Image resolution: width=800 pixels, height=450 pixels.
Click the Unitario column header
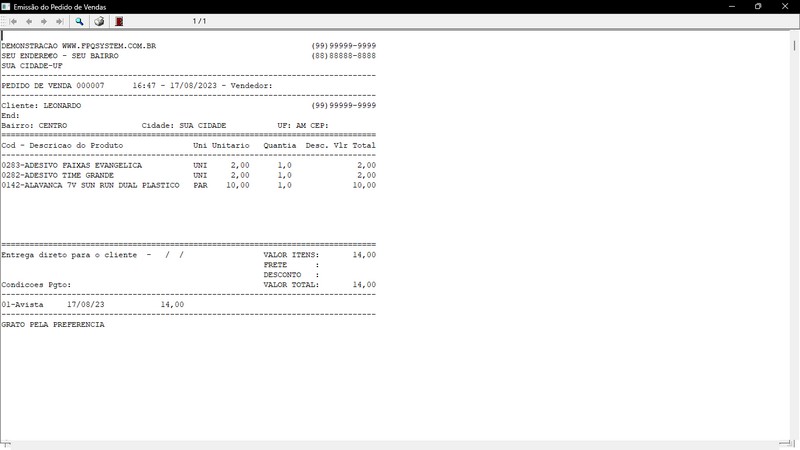click(x=231, y=145)
